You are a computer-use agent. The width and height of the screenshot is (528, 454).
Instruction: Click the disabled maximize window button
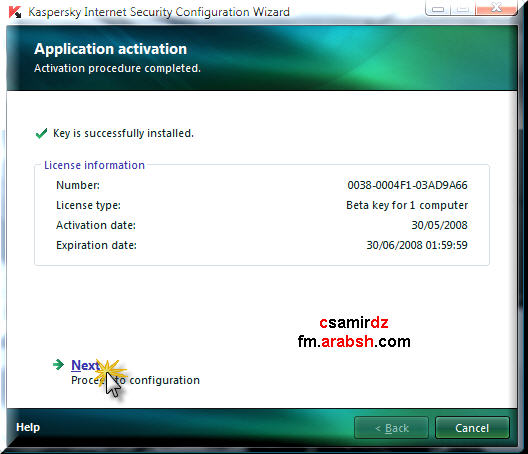[463, 8]
